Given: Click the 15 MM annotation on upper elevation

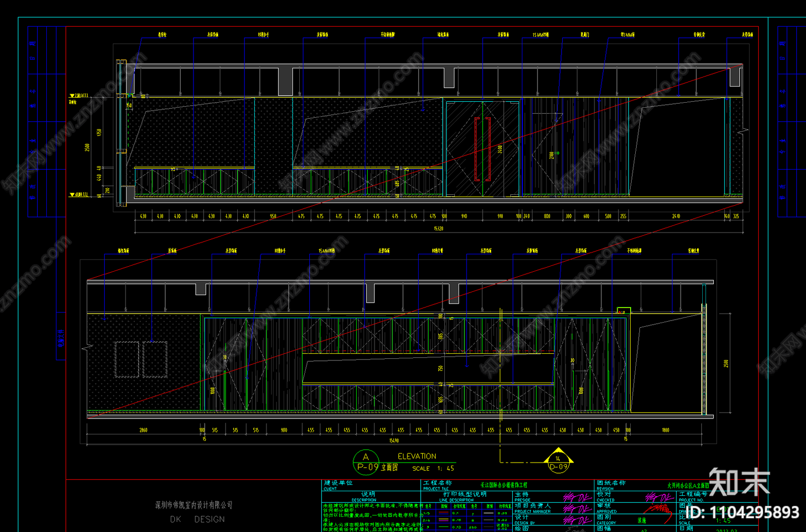Looking at the screenshot, I should click(541, 35).
